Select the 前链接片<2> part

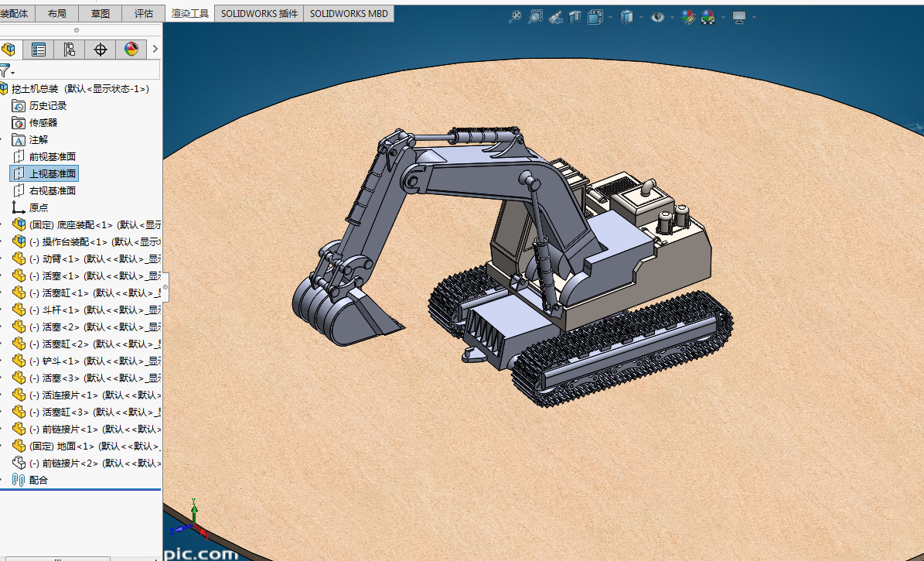click(x=86, y=463)
